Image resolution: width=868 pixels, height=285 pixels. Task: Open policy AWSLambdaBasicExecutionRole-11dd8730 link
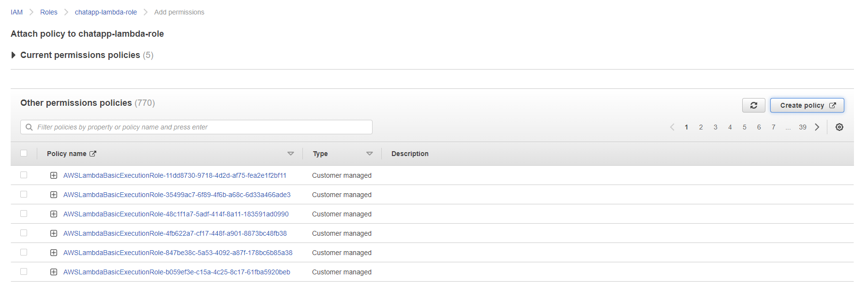coord(175,175)
